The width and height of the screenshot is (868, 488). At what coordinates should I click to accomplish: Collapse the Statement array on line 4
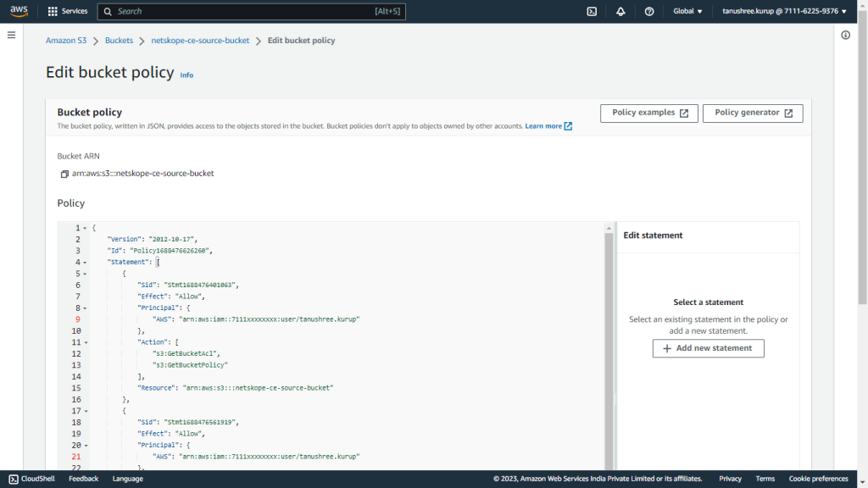click(x=85, y=263)
